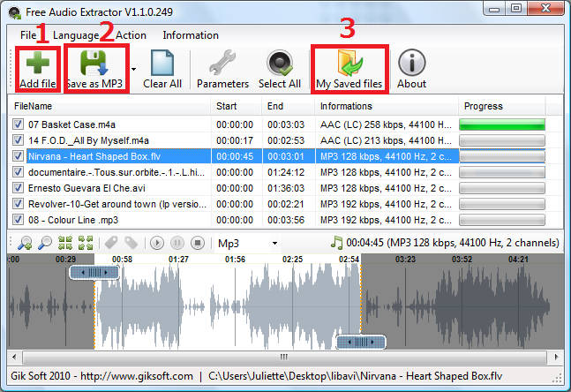The image size is (571, 392).
Task: Play the selected audio
Action: pos(157,243)
